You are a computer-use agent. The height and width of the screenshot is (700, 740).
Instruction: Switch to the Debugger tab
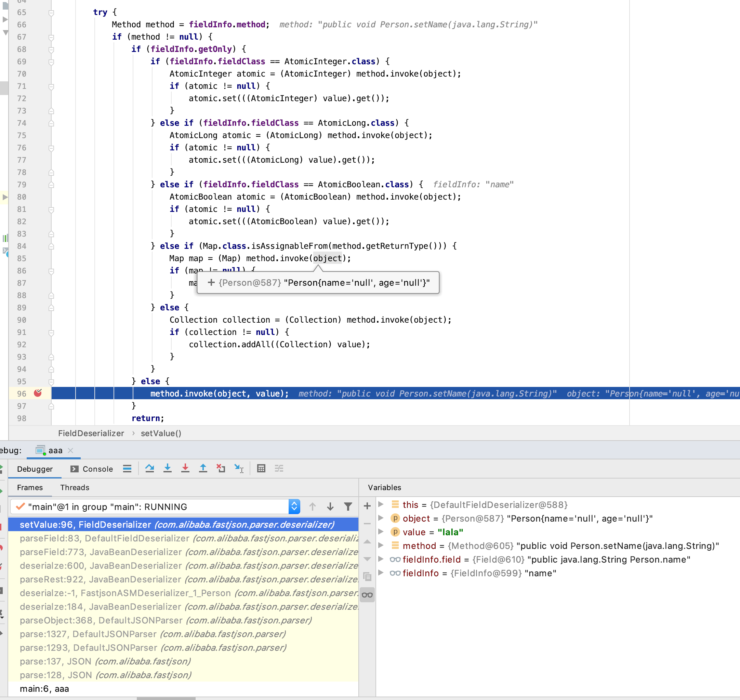point(35,469)
